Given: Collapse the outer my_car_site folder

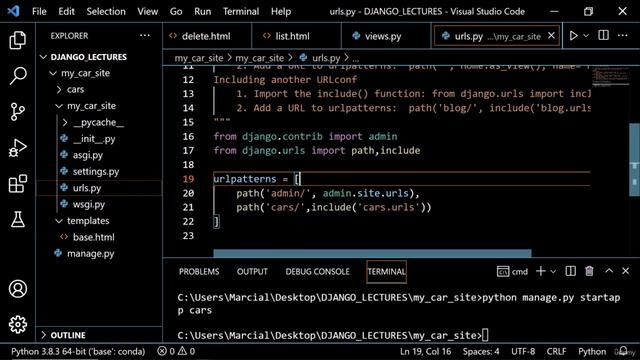Looking at the screenshot, I should click(53, 73).
